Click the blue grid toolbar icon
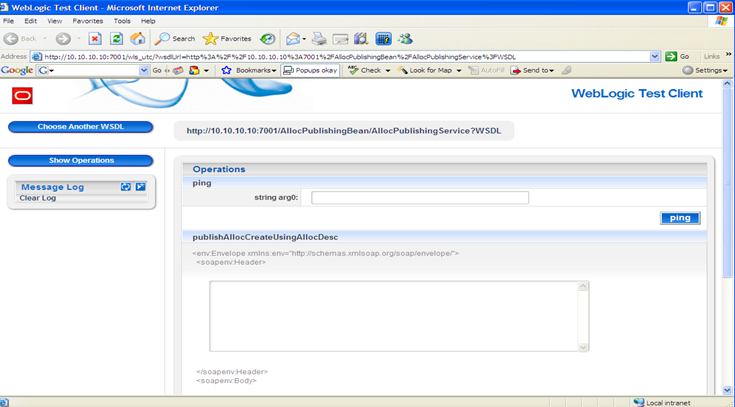Viewport: 735px width, 407px height. (383, 39)
